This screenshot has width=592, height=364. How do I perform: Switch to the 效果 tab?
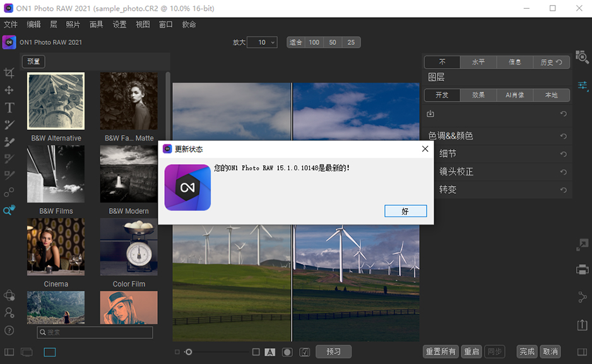point(478,95)
